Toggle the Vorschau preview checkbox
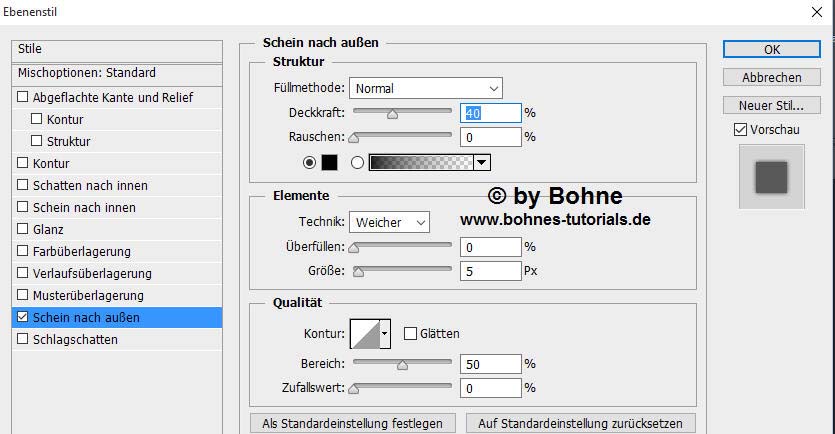This screenshot has height=434, width=835. pyautogui.click(x=740, y=129)
